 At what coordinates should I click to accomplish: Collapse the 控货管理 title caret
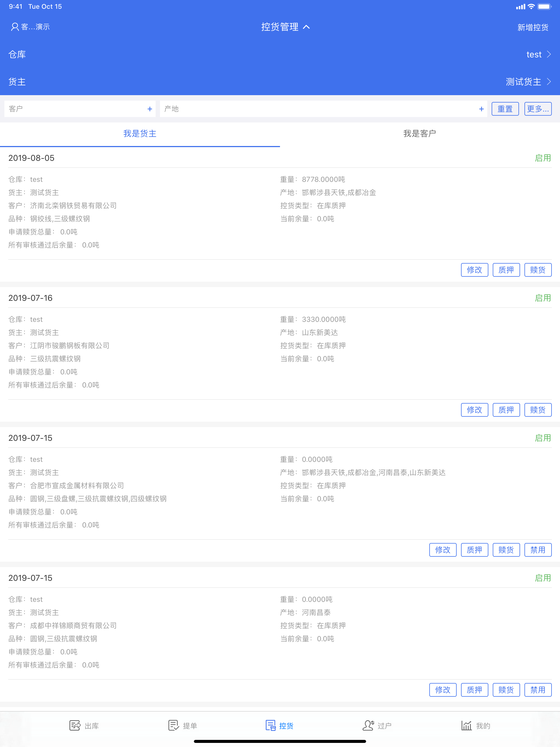pos(306,27)
